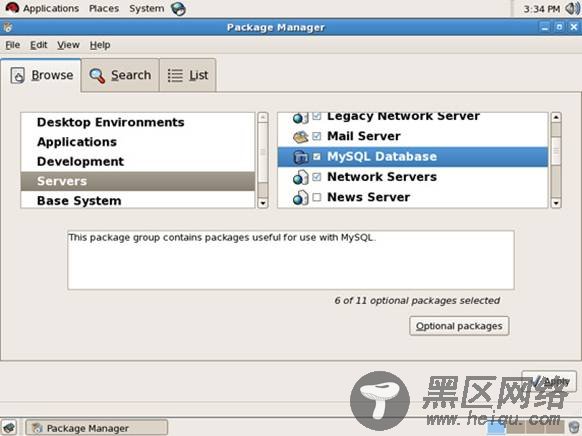This screenshot has height=436, width=582.
Task: Launch the web browser globe icon
Action: (178, 9)
